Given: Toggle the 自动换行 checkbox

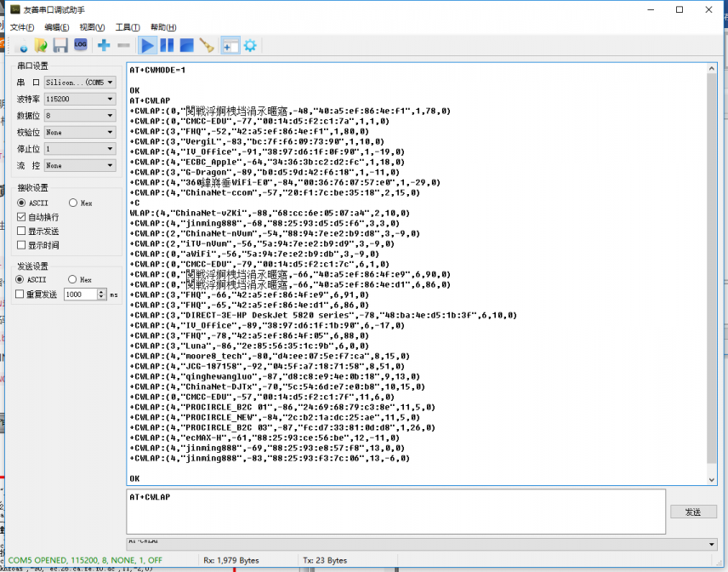Looking at the screenshot, I should point(21,217).
